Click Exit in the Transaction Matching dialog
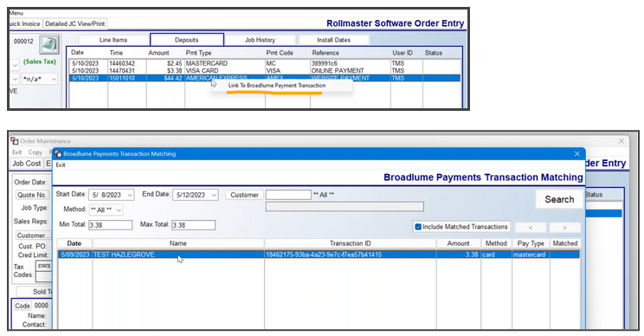 coord(61,165)
